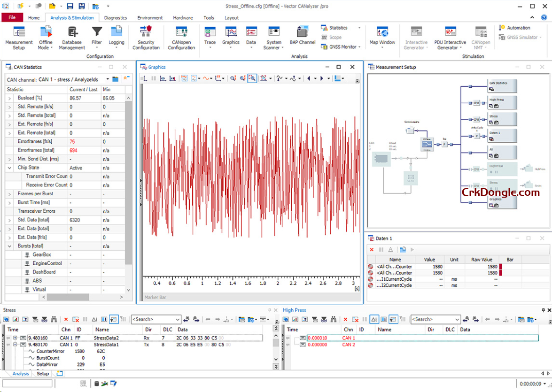This screenshot has width=552, height=392.
Task: Start playback in the Daten 1 panel
Action: pyautogui.click(x=412, y=250)
